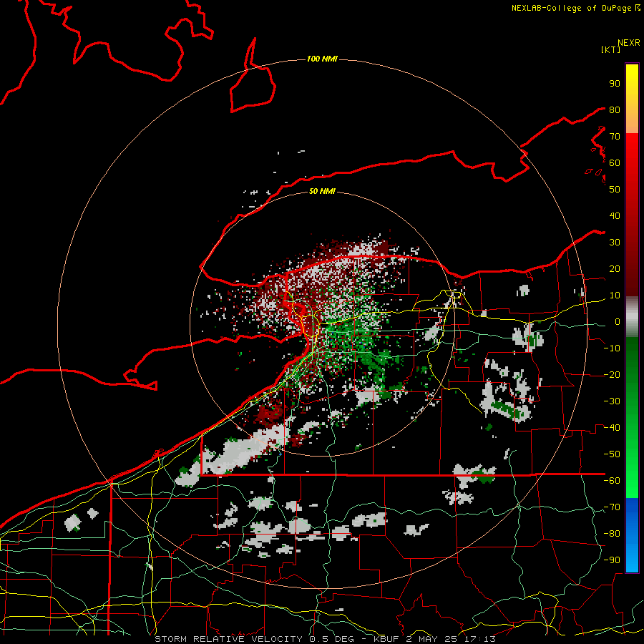Click the -80 value on the velocity scale

[612, 534]
